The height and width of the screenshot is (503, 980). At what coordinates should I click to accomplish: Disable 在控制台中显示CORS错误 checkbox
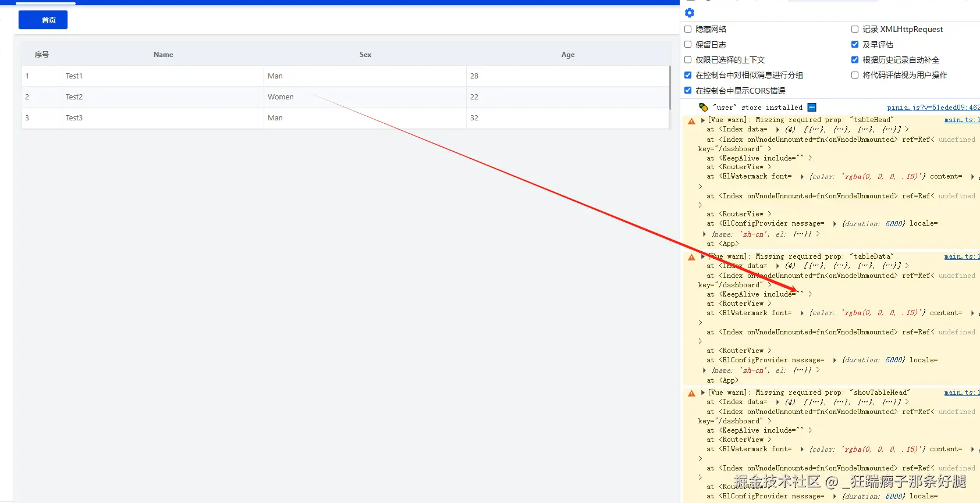(x=688, y=90)
